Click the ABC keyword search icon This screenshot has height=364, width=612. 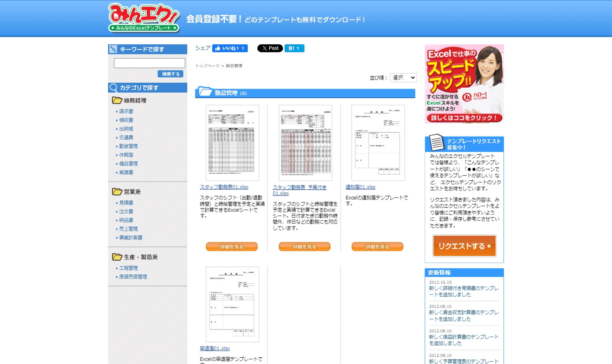(113, 49)
